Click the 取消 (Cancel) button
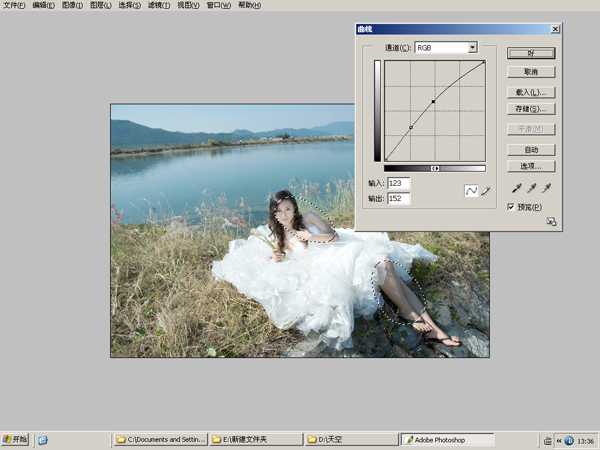This screenshot has width=600, height=450. pyautogui.click(x=531, y=72)
